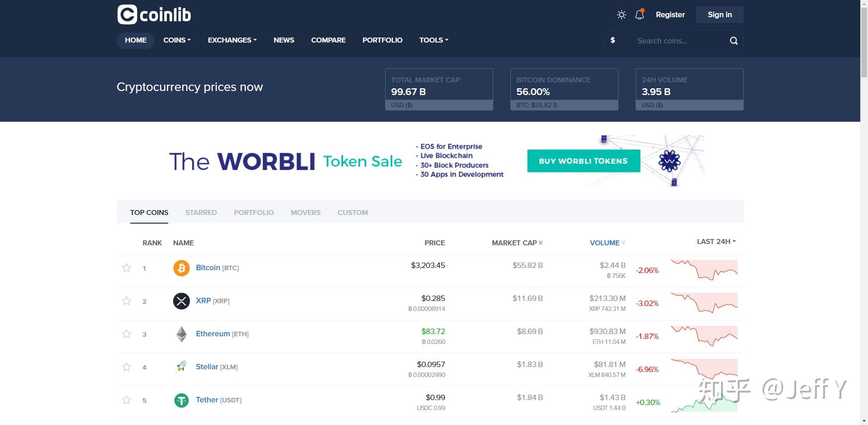
Task: Click the BITCOIN DOMINANCE card
Action: pyautogui.click(x=564, y=89)
